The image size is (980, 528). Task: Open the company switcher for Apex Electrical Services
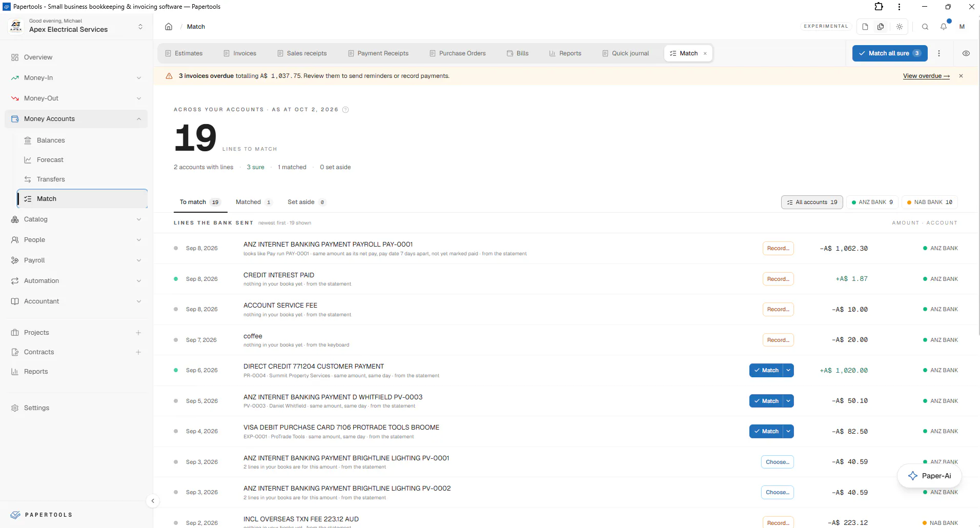pyautogui.click(x=76, y=26)
